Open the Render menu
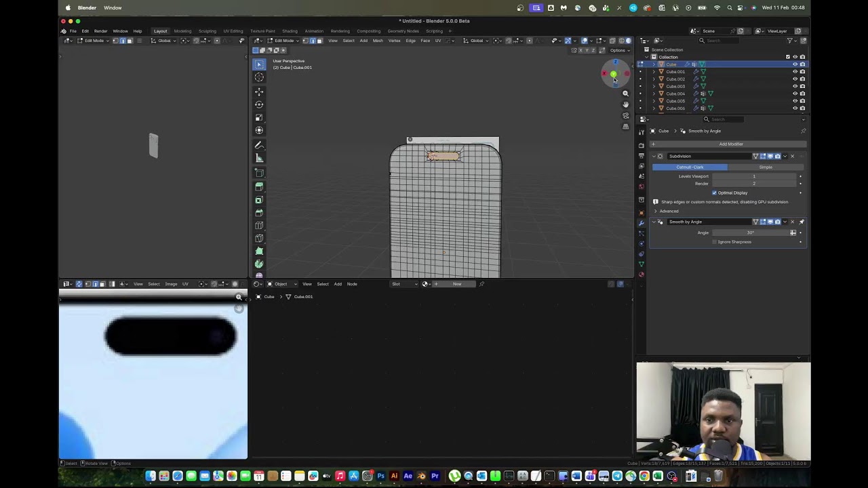The height and width of the screenshot is (488, 868). click(100, 31)
